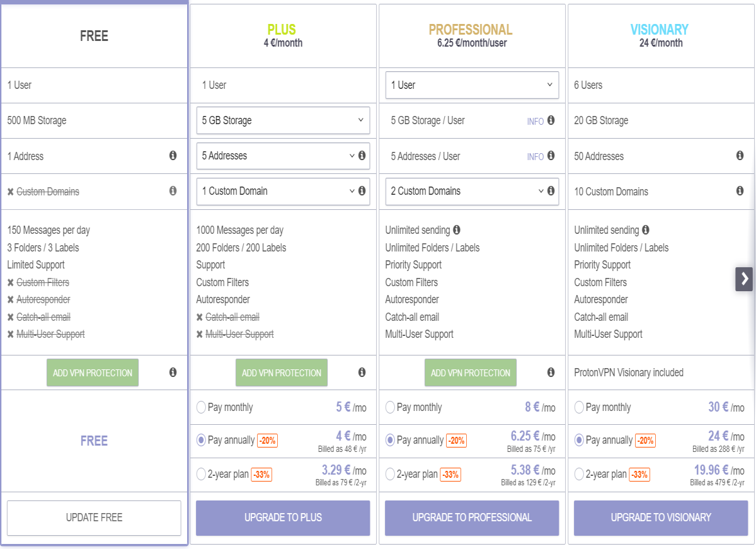Image resolution: width=756 pixels, height=549 pixels.
Task: Click Upgrade to Visionary button
Action: (x=661, y=518)
